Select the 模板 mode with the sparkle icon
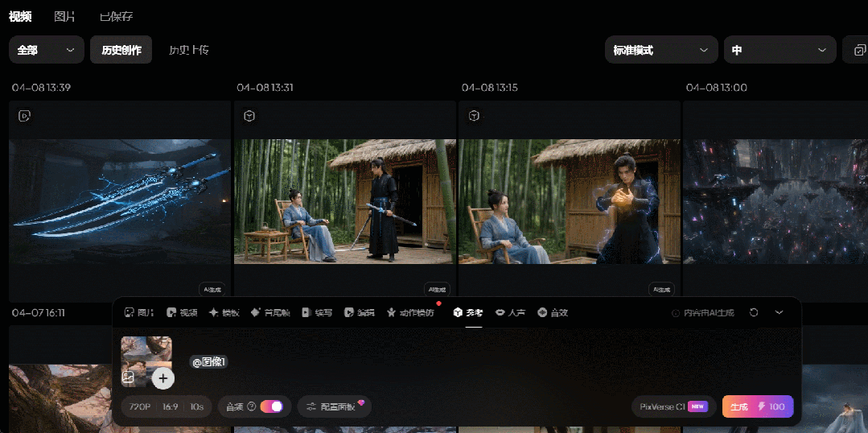This screenshot has width=868, height=433. click(224, 313)
